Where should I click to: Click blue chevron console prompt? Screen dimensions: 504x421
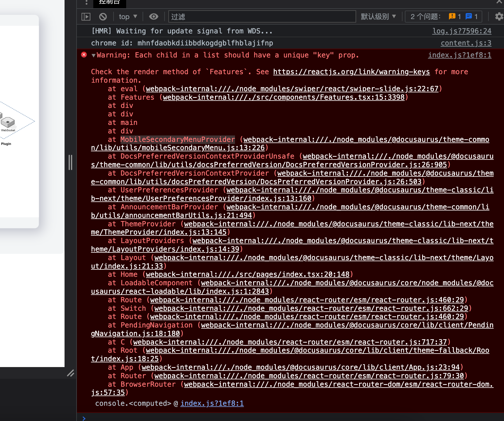[x=84, y=418]
